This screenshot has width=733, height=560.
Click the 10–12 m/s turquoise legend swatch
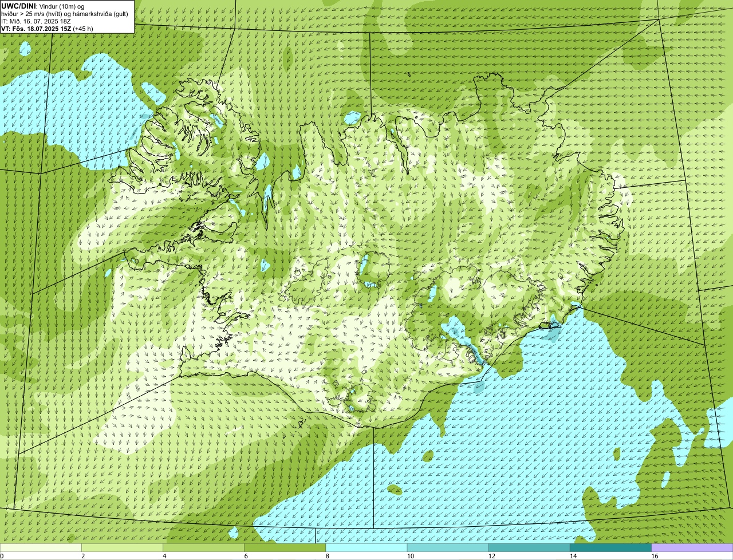click(448, 548)
